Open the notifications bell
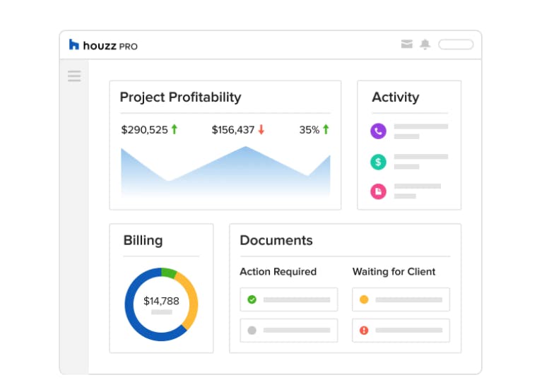The width and height of the screenshot is (537, 392). pyautogui.click(x=425, y=44)
